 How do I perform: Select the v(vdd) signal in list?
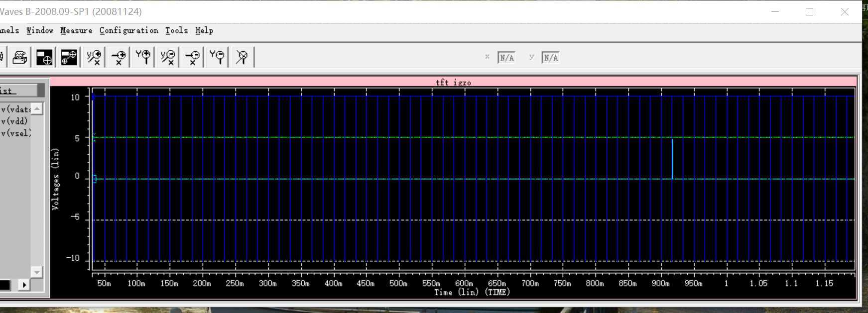click(14, 121)
